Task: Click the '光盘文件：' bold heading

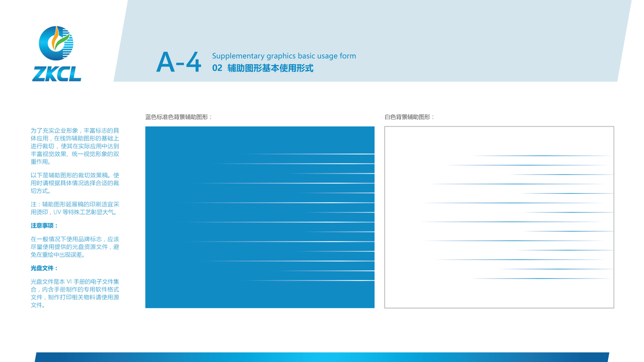Action: pos(45,268)
